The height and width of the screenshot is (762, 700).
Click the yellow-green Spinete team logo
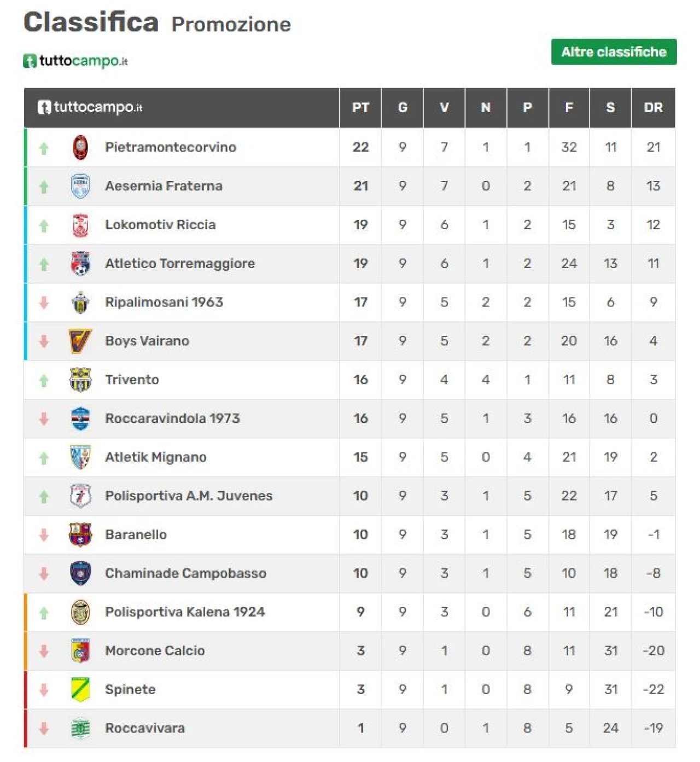pos(80,689)
